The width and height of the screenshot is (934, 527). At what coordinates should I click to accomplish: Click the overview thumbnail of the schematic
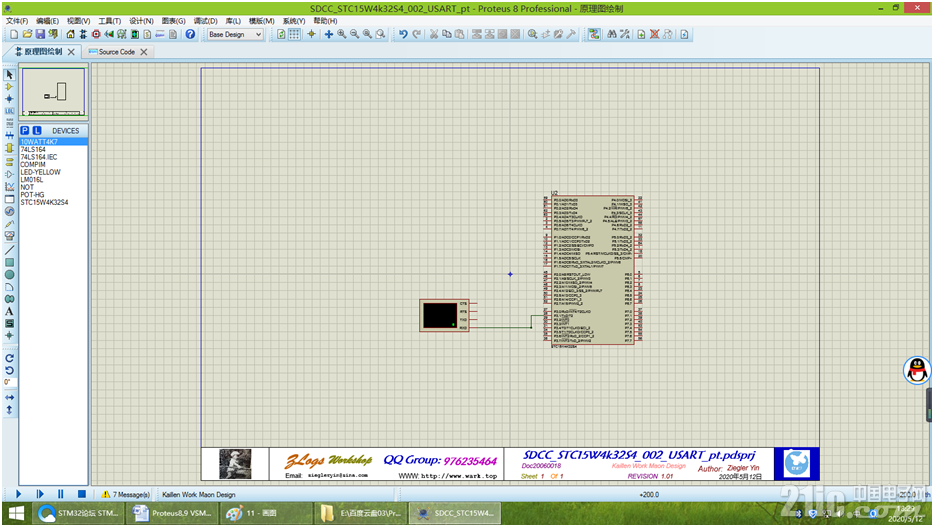pyautogui.click(x=54, y=92)
